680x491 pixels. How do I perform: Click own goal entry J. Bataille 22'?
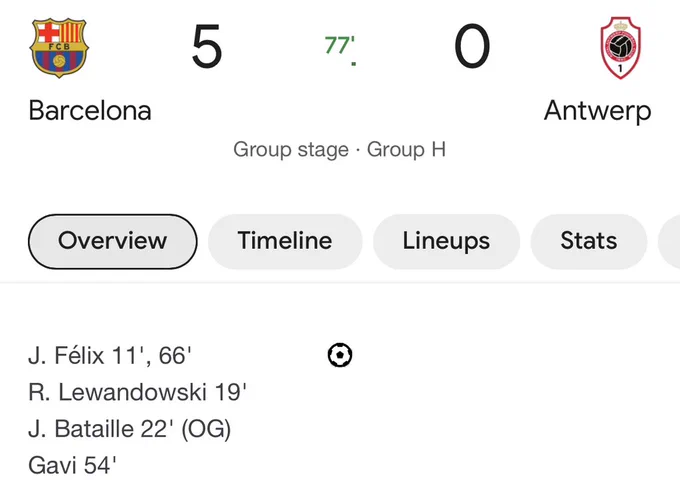point(130,429)
